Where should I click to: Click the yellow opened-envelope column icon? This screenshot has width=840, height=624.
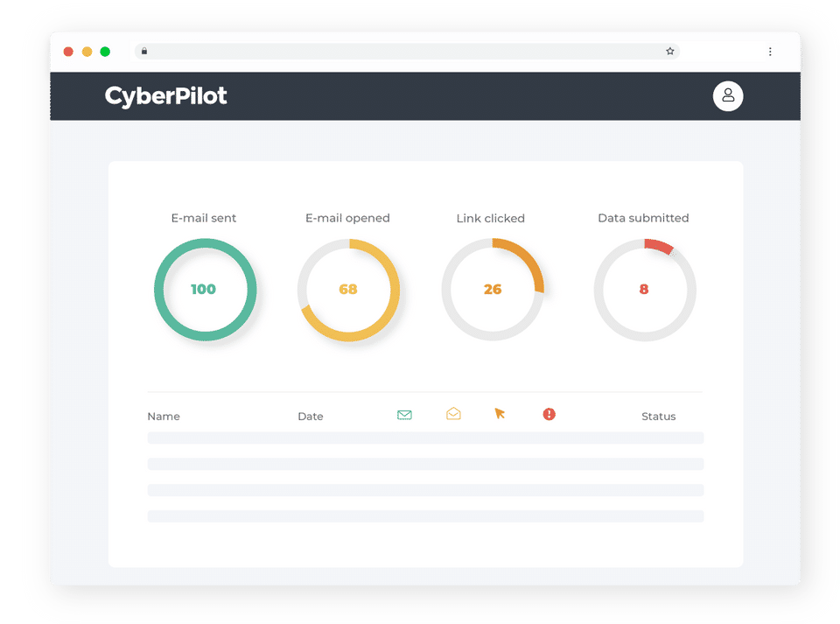[453, 413]
